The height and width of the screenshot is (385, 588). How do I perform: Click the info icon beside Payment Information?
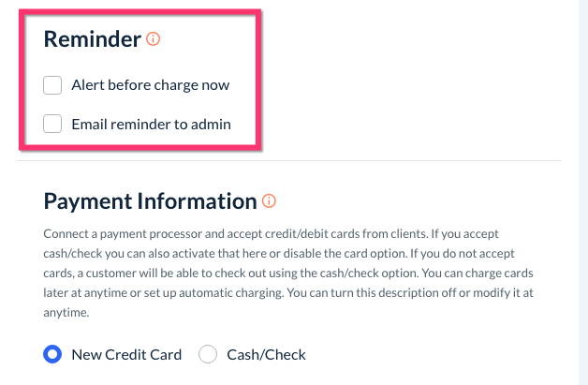pyautogui.click(x=270, y=200)
